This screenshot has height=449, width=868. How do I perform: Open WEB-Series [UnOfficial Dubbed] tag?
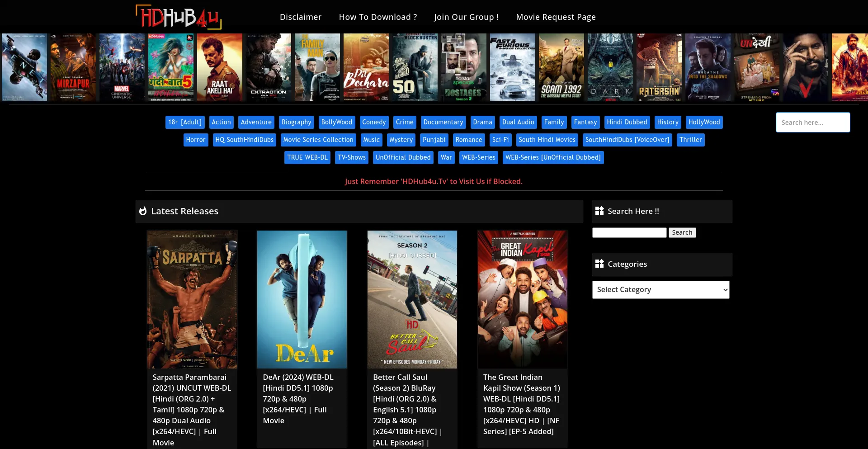pos(553,157)
